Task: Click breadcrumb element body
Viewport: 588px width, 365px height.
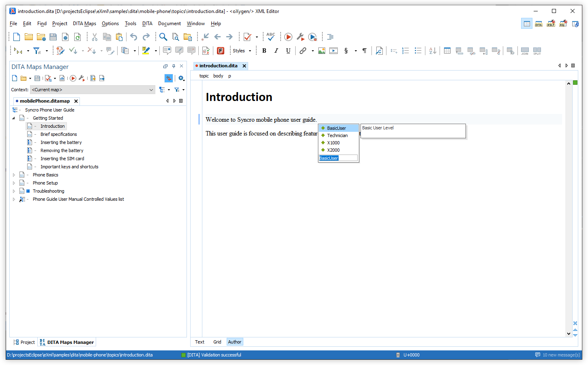Action: point(218,76)
